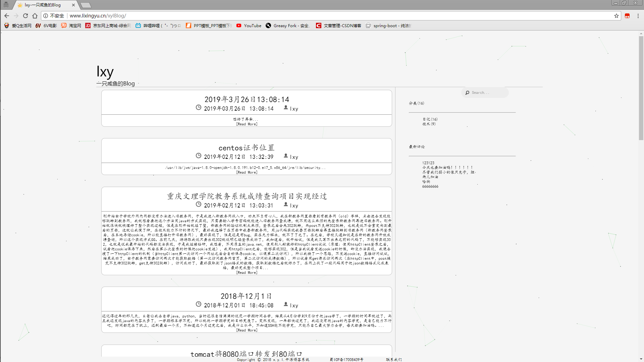Click the browser forward arrow
Image resolution: width=644 pixels, height=362 pixels.
click(16, 16)
